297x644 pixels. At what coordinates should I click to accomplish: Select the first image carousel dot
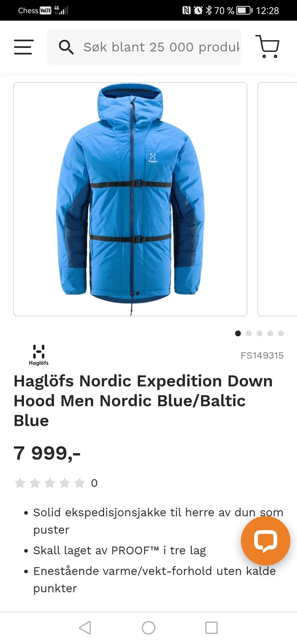(x=238, y=333)
